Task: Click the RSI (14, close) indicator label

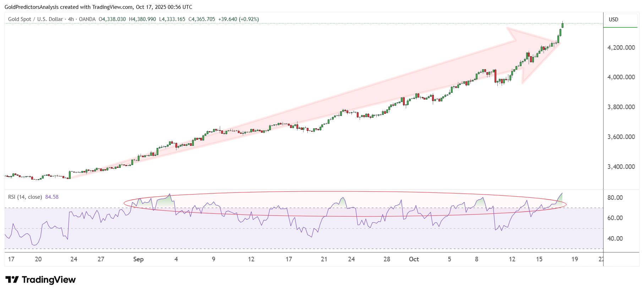Action: coord(25,197)
